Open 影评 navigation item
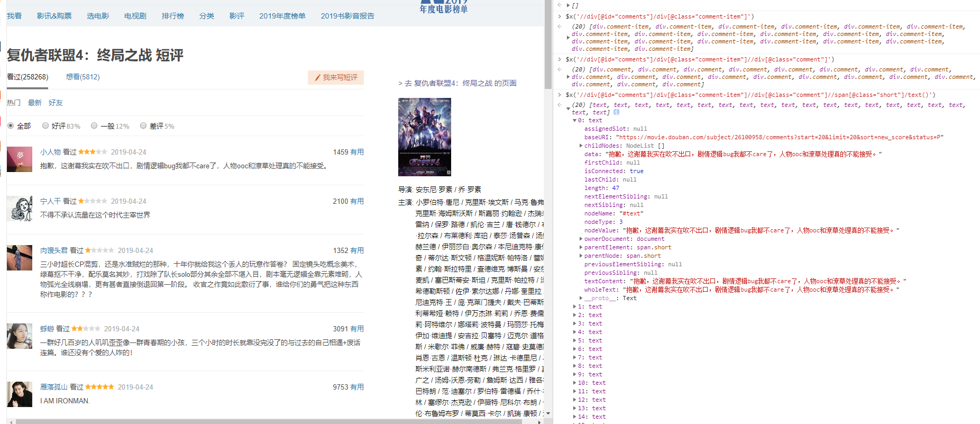 coord(237,16)
